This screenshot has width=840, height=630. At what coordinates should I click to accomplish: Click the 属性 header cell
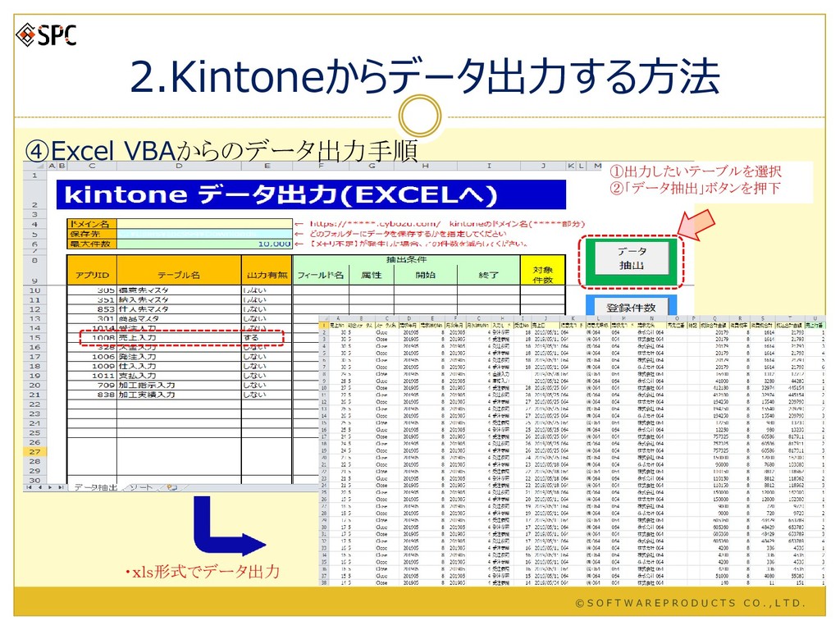pyautogui.click(x=372, y=275)
